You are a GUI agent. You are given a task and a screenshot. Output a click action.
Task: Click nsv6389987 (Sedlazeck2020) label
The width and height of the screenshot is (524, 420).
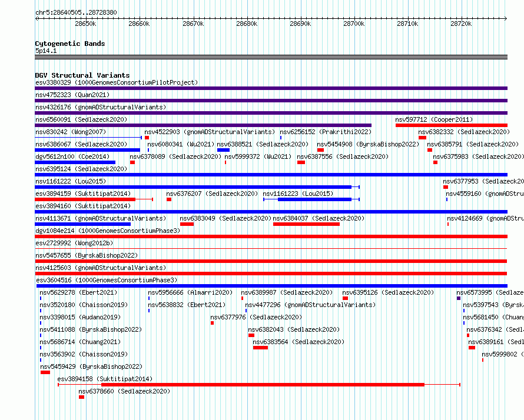point(287,292)
